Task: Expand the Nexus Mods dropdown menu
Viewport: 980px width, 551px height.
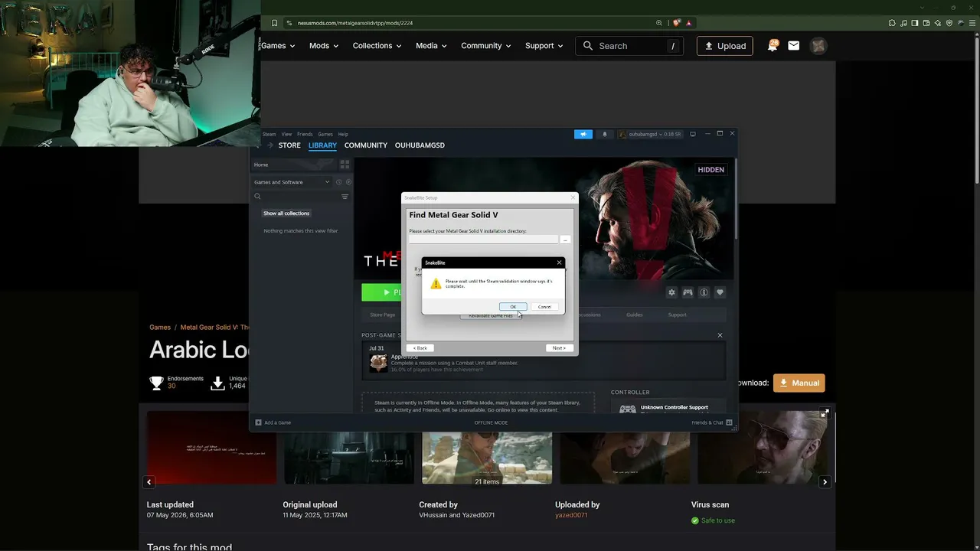Action: [x=324, y=46]
